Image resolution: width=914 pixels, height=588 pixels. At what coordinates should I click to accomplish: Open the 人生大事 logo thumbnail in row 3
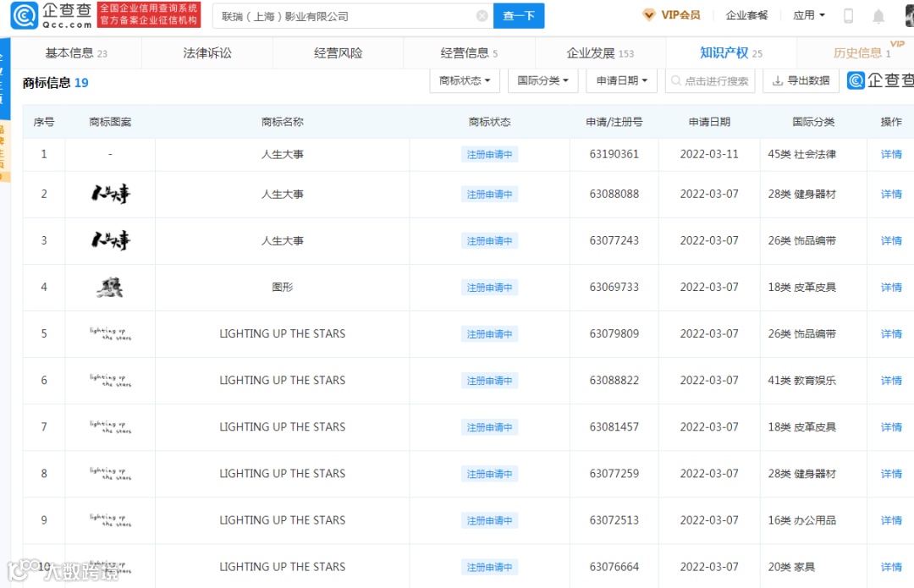(110, 240)
